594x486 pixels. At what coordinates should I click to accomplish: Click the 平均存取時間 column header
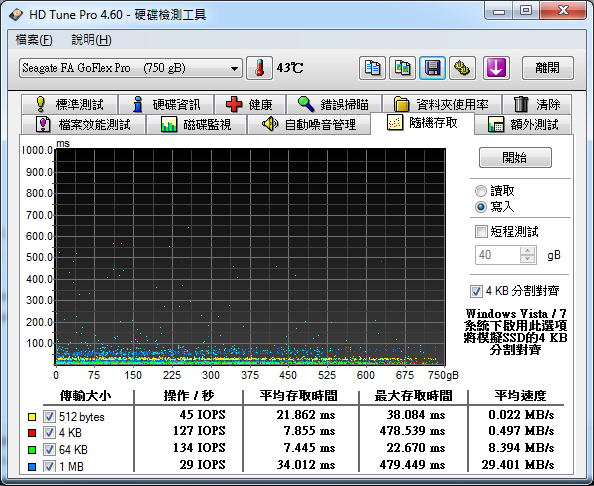pyautogui.click(x=299, y=396)
